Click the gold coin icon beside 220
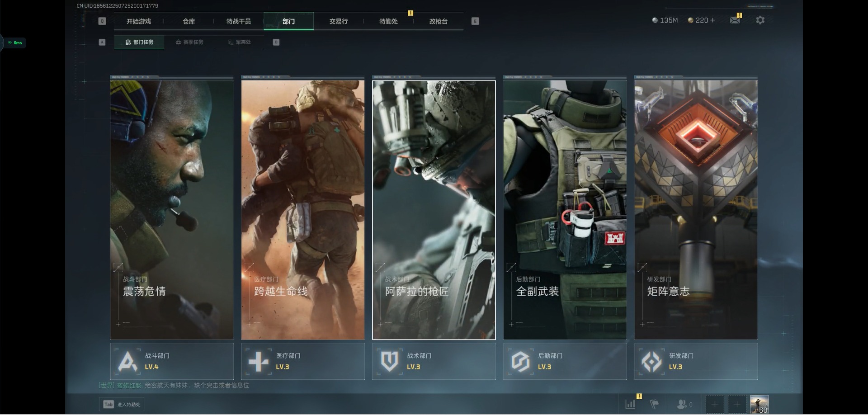Image resolution: width=868 pixels, height=415 pixels. click(x=690, y=20)
